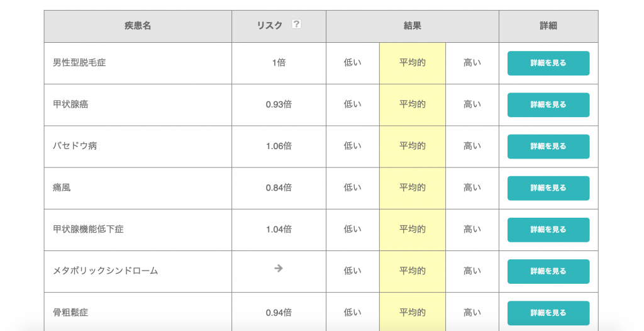Click the 疾患名 column header
This screenshot has height=331, width=644.
click(x=138, y=26)
